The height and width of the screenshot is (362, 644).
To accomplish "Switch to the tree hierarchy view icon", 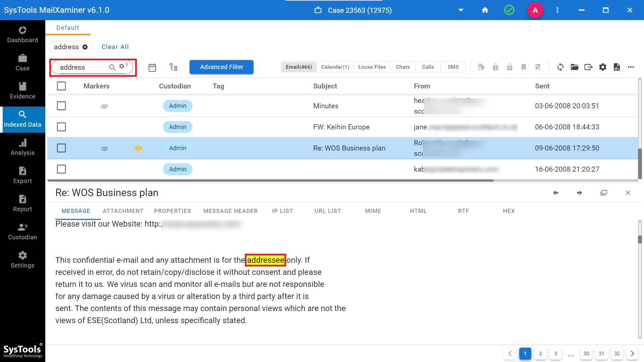I will click(x=173, y=67).
